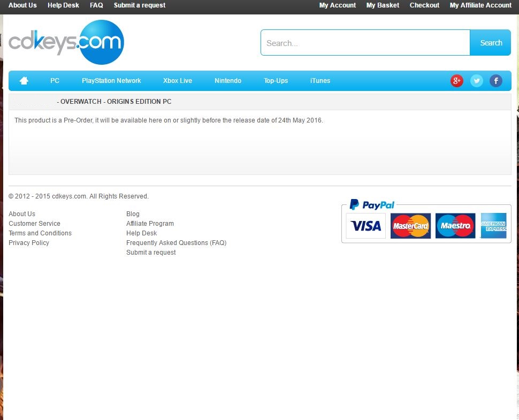Image resolution: width=519 pixels, height=420 pixels.
Task: Open My Affiliate Account
Action: 480,5
